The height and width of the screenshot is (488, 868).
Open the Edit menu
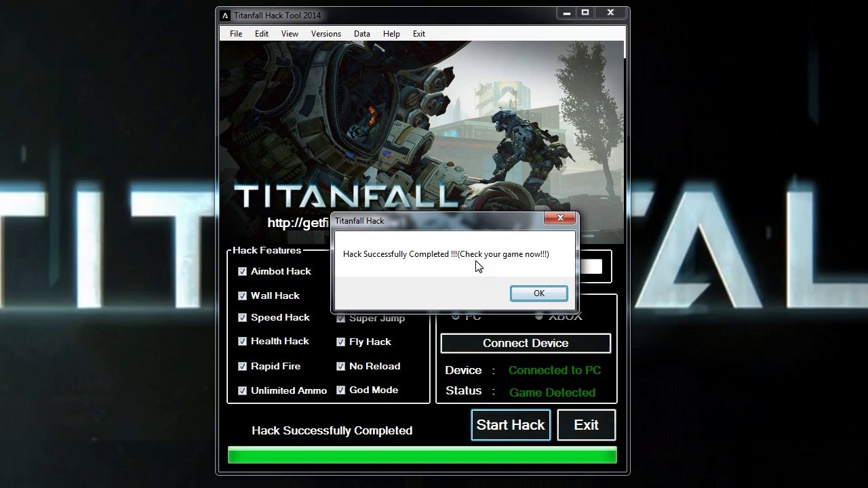[262, 34]
